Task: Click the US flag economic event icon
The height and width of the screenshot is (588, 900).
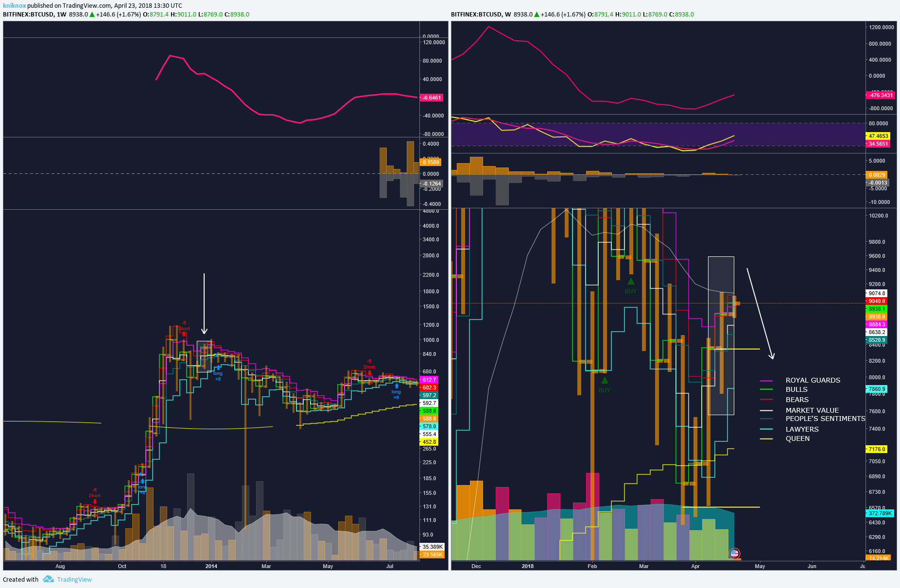Action: pyautogui.click(x=734, y=553)
